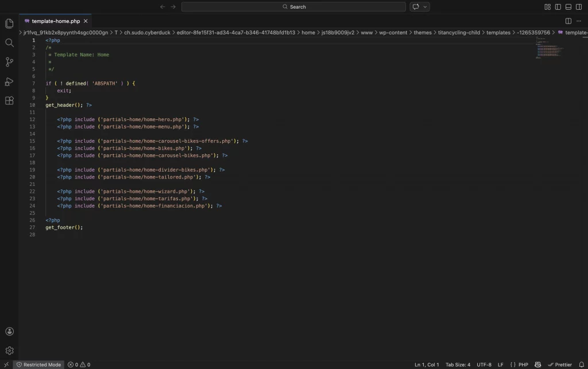Open the Explorer view in the Activity Bar
The image size is (588, 369).
click(9, 24)
